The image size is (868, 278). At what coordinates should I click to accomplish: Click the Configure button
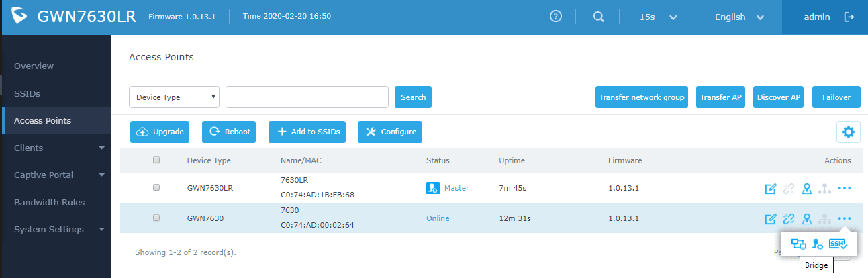pos(390,132)
